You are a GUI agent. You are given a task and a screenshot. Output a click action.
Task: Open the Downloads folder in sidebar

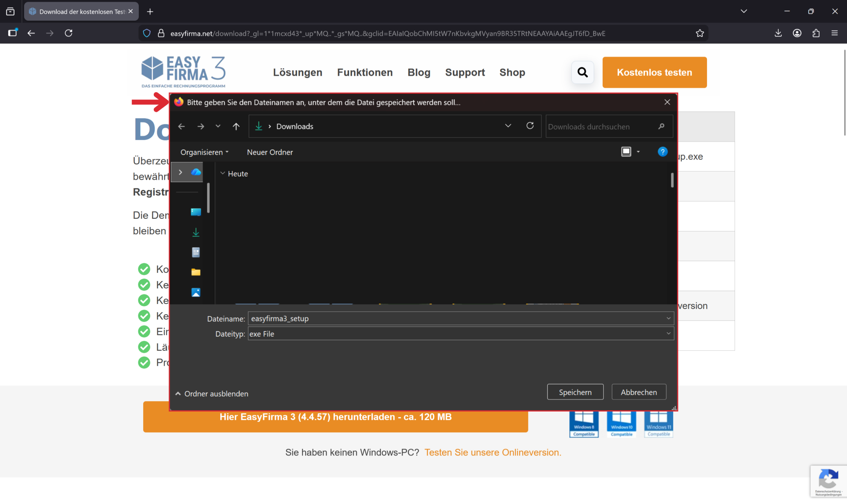point(196,232)
